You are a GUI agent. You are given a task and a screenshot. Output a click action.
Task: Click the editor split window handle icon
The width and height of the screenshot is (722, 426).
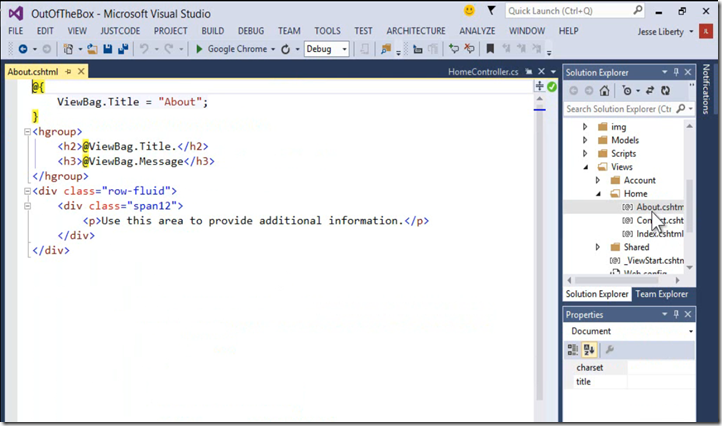pos(540,86)
